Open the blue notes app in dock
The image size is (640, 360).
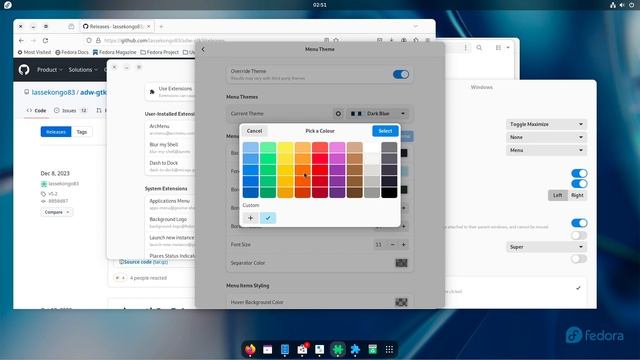point(285,349)
